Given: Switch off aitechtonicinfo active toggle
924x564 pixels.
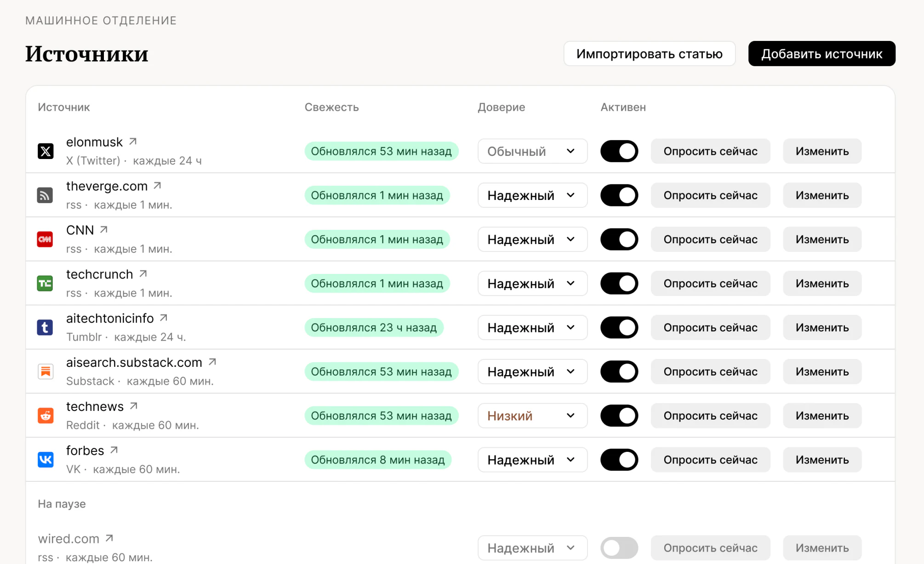Looking at the screenshot, I should pos(619,328).
